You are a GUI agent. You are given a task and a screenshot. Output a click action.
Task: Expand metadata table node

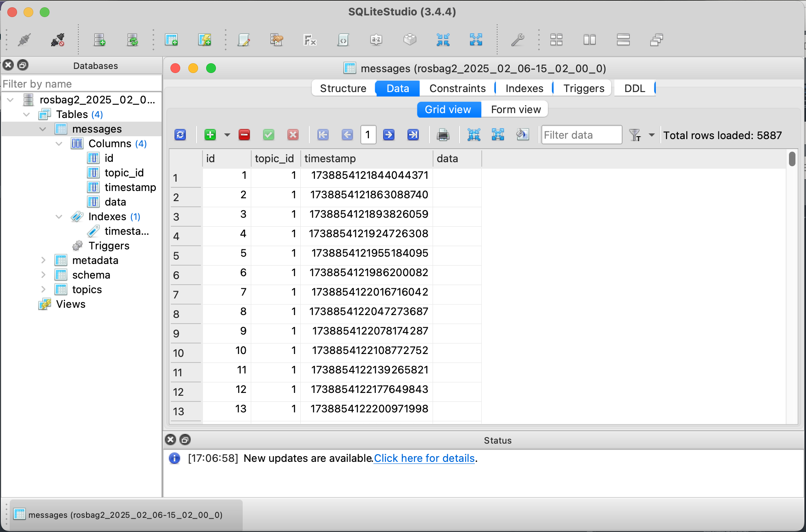click(43, 260)
